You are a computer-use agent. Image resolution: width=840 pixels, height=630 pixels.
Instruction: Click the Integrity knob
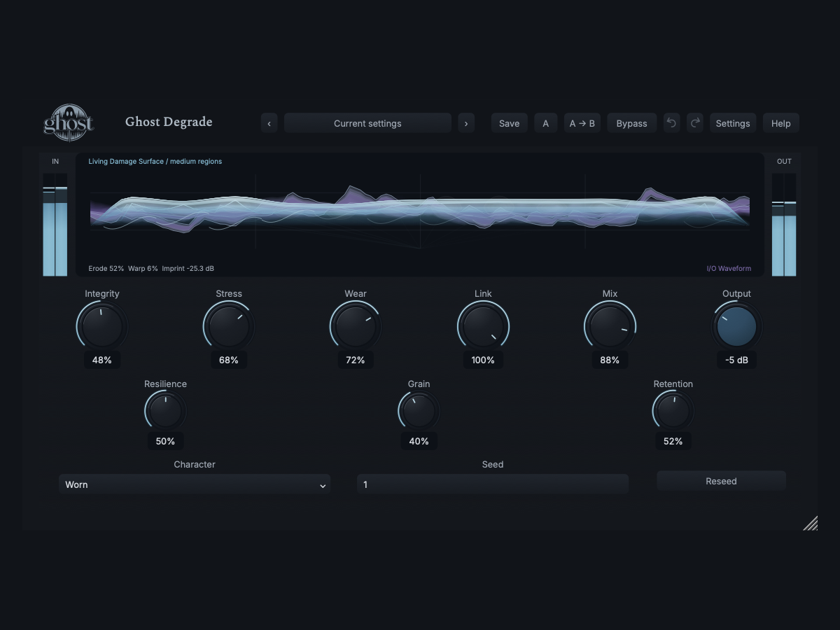[x=102, y=326]
